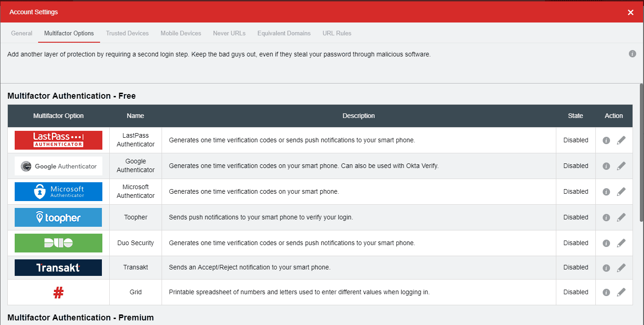644x325 pixels.
Task: Open the Mobile Devices tab
Action: (181, 33)
